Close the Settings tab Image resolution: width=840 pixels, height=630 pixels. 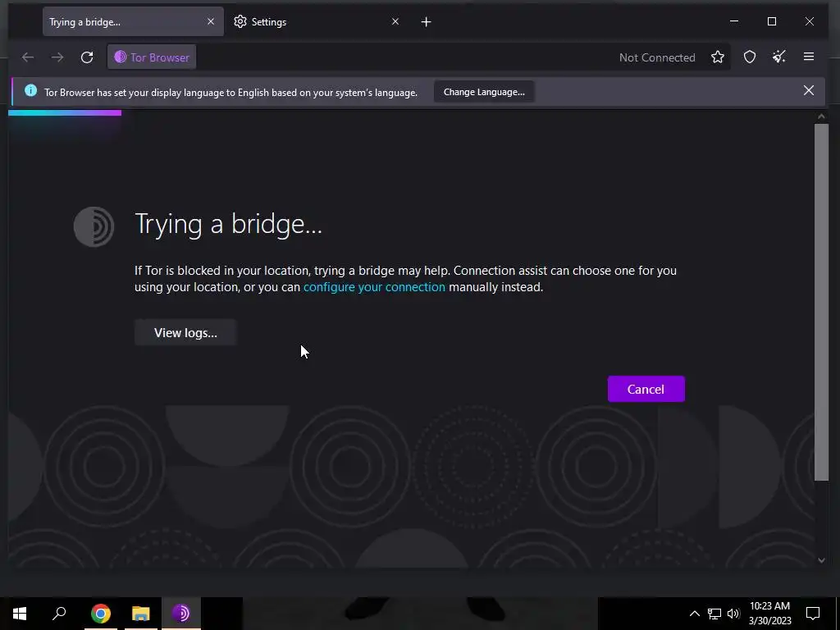(395, 21)
